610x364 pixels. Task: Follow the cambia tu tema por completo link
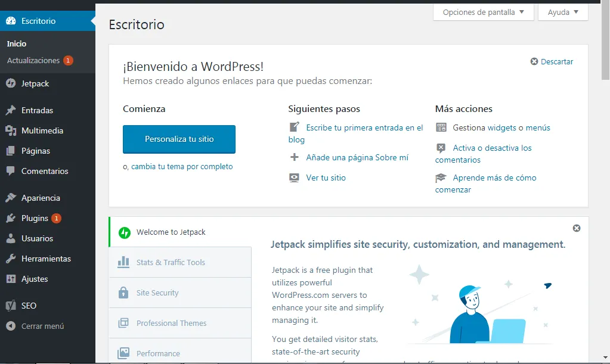(x=182, y=166)
